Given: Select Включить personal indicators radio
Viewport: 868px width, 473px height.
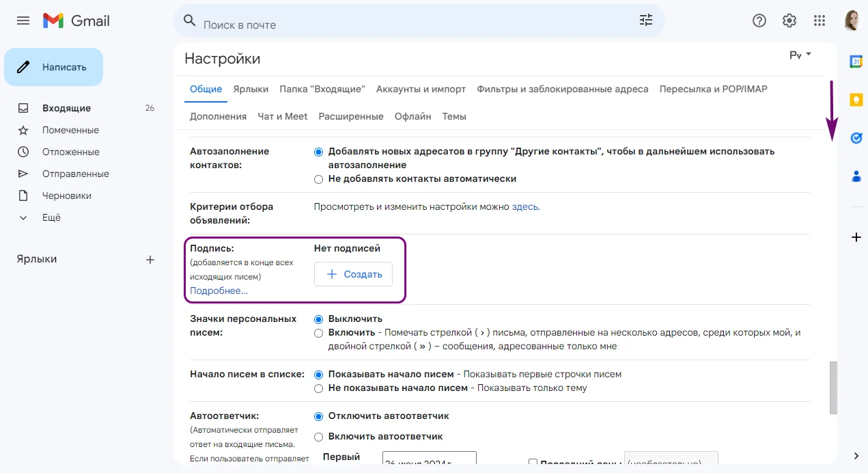Looking at the screenshot, I should pyautogui.click(x=318, y=333).
